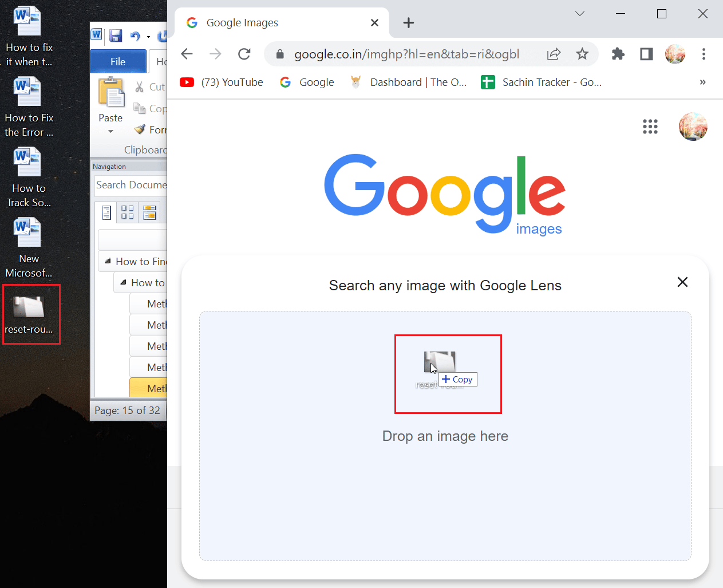Open the Google apps grid launcher

coord(650,127)
